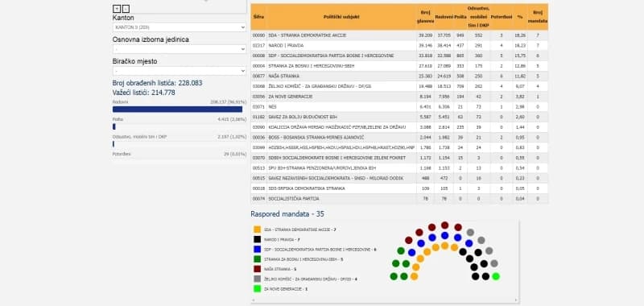644x306 pixels.
Task: Click the Potvrđeni column header
Action: tap(501, 17)
